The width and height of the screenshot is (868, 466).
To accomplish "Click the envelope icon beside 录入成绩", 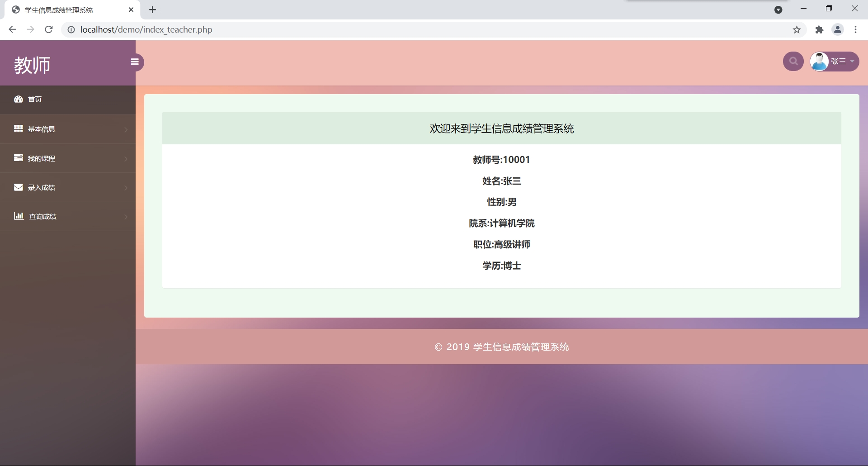I will pos(19,187).
